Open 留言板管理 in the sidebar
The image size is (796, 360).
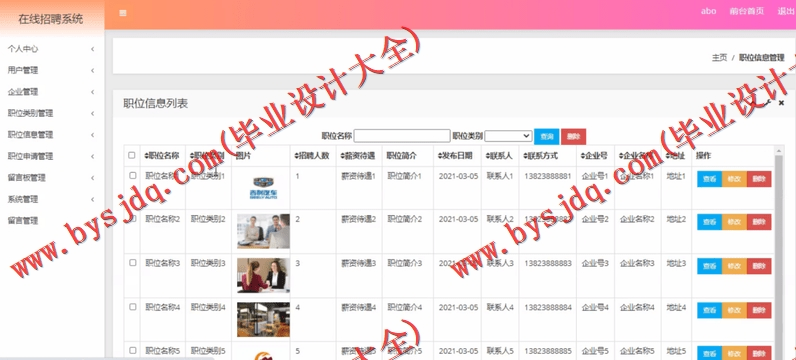(26, 178)
